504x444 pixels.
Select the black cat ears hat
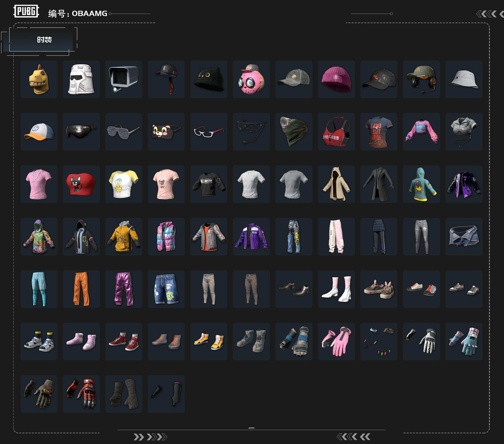pyautogui.click(x=209, y=79)
